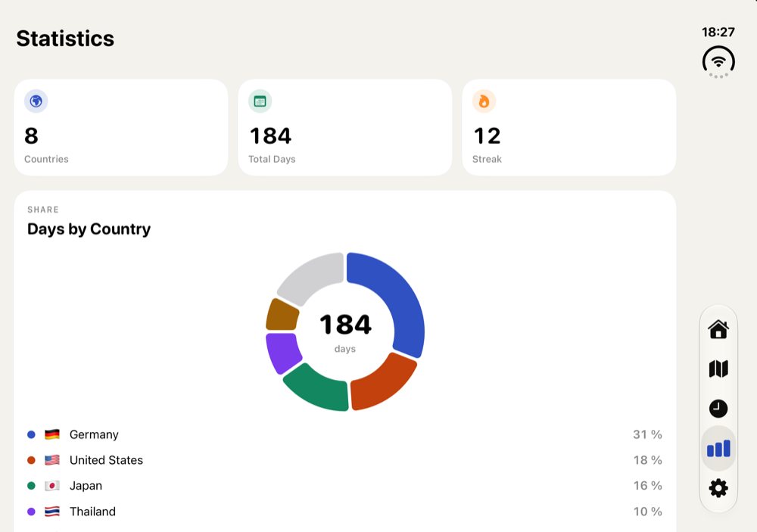The width and height of the screenshot is (757, 532).
Task: Open the Home tab in sidebar
Action: point(718,329)
